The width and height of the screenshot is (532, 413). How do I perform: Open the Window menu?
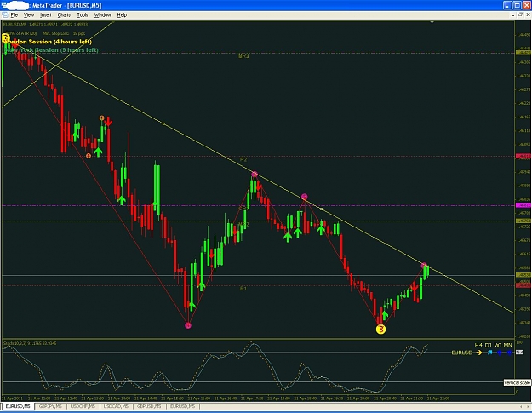[x=102, y=15]
